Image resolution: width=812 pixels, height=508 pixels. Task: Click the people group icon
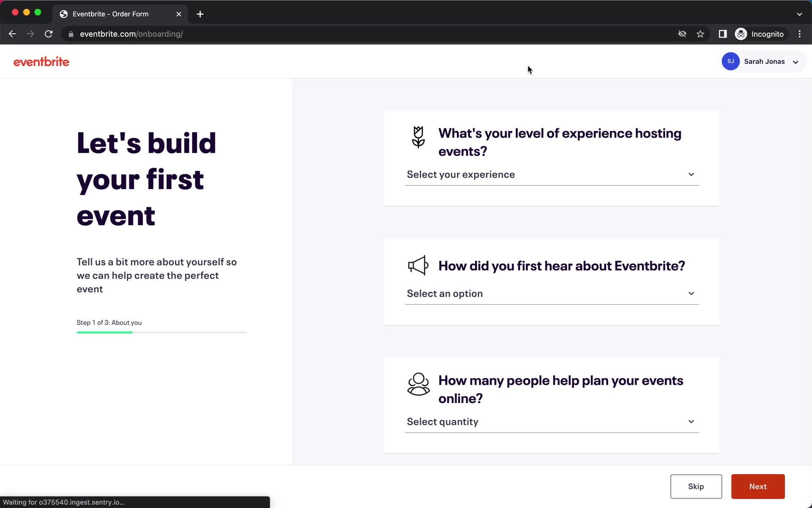coord(418,384)
